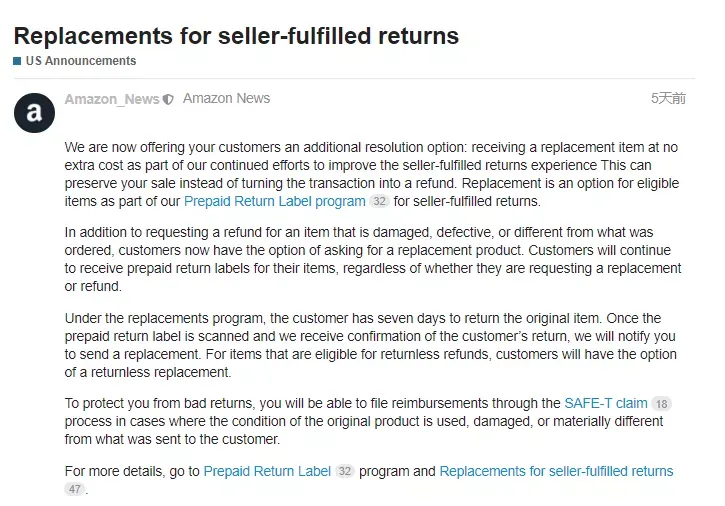Click the blue US Announcements category square

(x=17, y=61)
